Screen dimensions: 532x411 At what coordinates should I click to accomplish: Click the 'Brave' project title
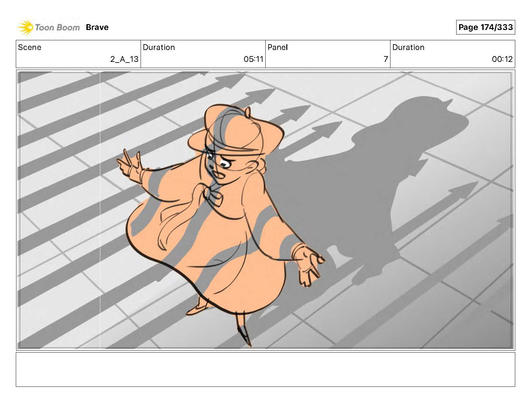97,27
